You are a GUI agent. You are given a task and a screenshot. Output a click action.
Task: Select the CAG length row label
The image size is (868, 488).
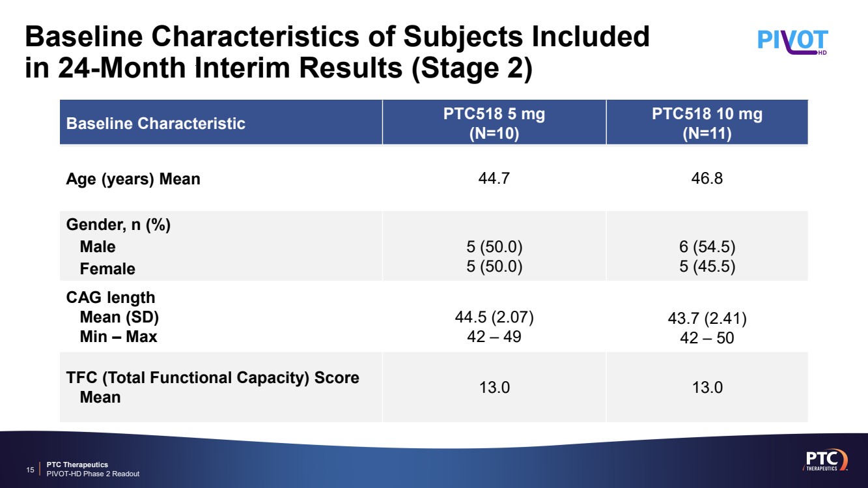(111, 298)
